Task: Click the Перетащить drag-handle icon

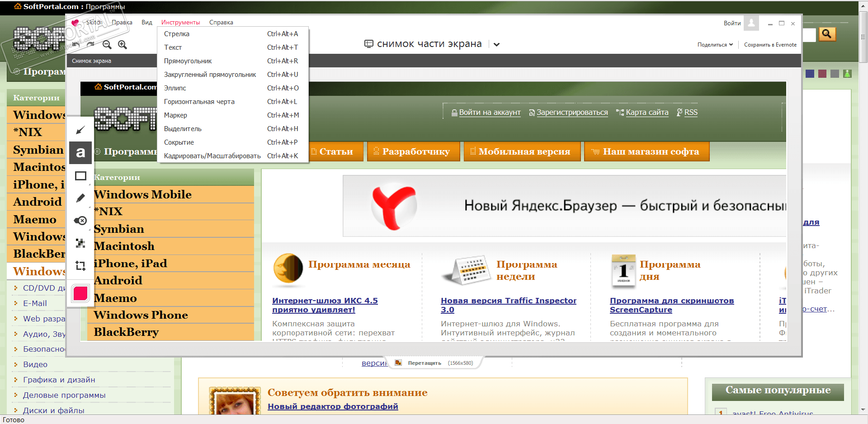Action: coord(398,363)
